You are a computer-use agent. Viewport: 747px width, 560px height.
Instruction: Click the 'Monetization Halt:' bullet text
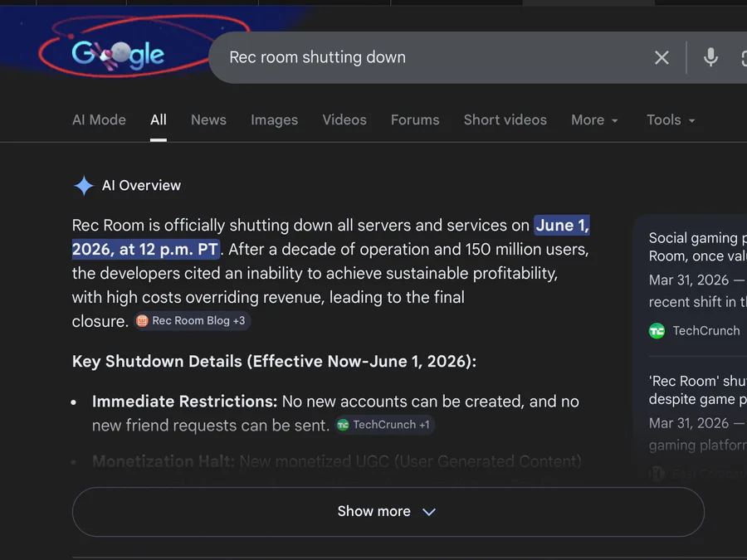(x=164, y=461)
